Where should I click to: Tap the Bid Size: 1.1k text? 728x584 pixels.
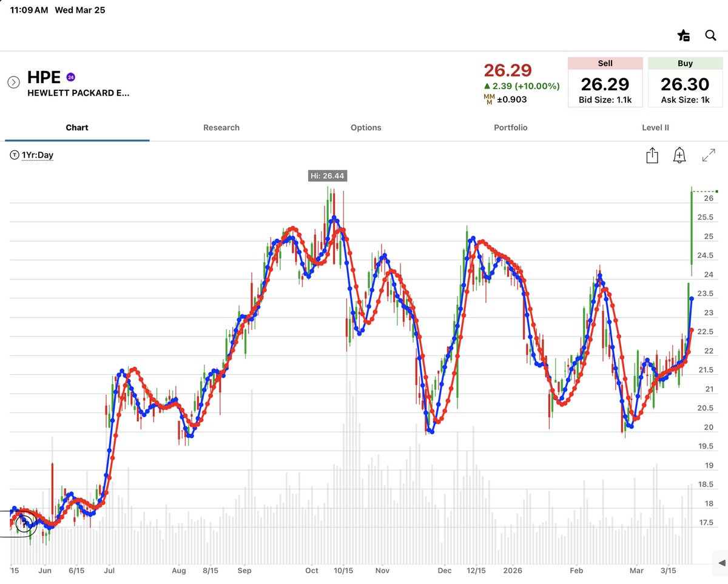point(605,100)
